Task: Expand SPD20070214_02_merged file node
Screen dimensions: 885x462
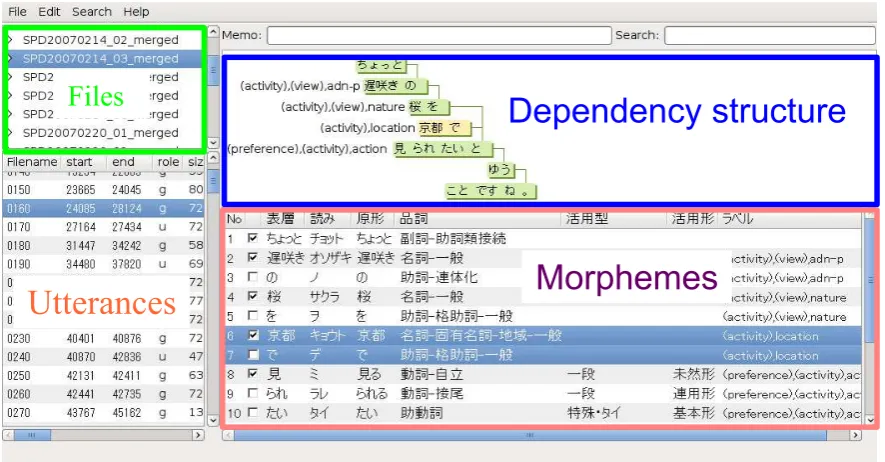Action: tap(10, 40)
